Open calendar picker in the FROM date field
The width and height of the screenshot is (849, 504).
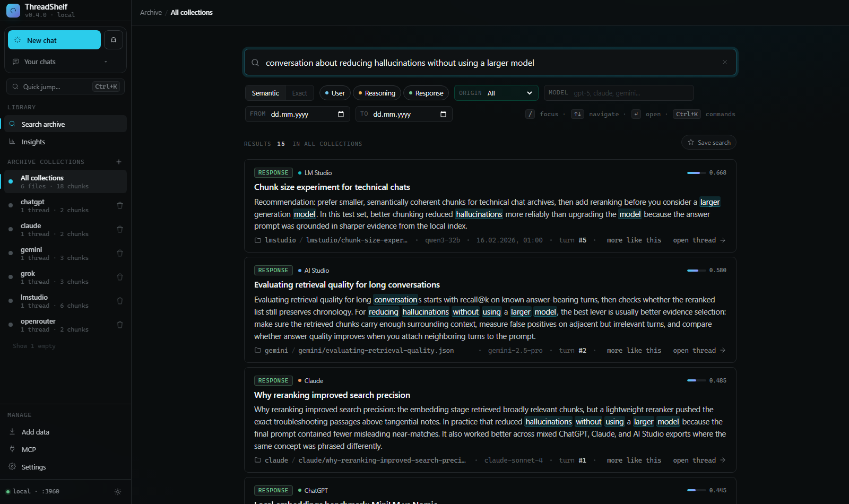coord(341,114)
